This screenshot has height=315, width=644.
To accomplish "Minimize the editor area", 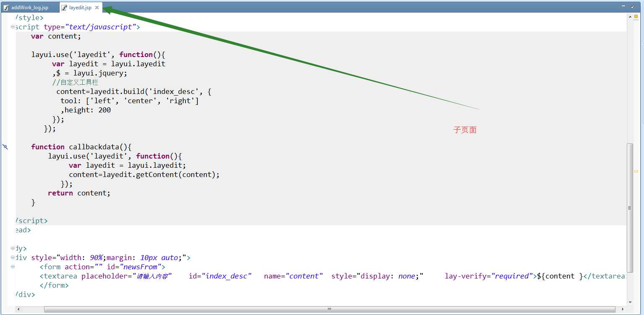I will pos(624,7).
